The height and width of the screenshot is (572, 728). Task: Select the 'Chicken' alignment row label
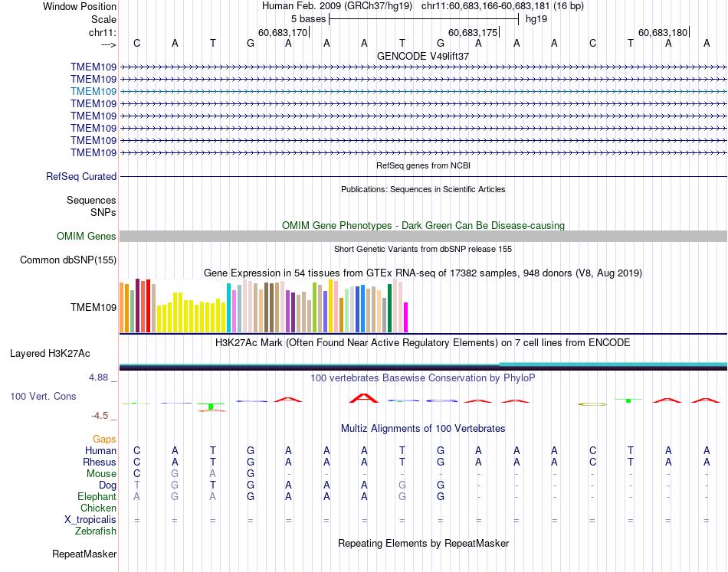tap(98, 508)
